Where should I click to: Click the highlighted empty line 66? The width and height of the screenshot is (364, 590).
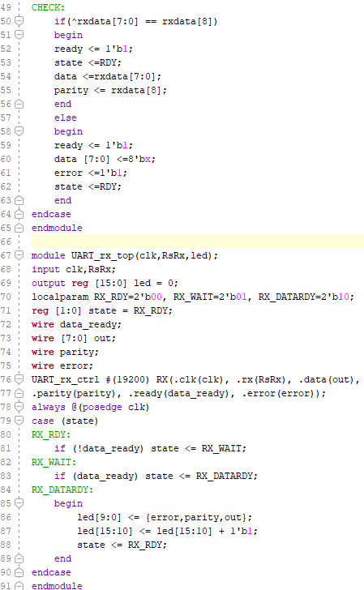coord(198,242)
